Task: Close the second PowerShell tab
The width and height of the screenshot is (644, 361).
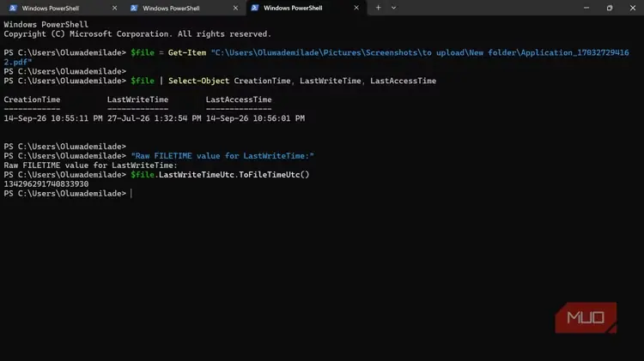Action: pos(235,8)
